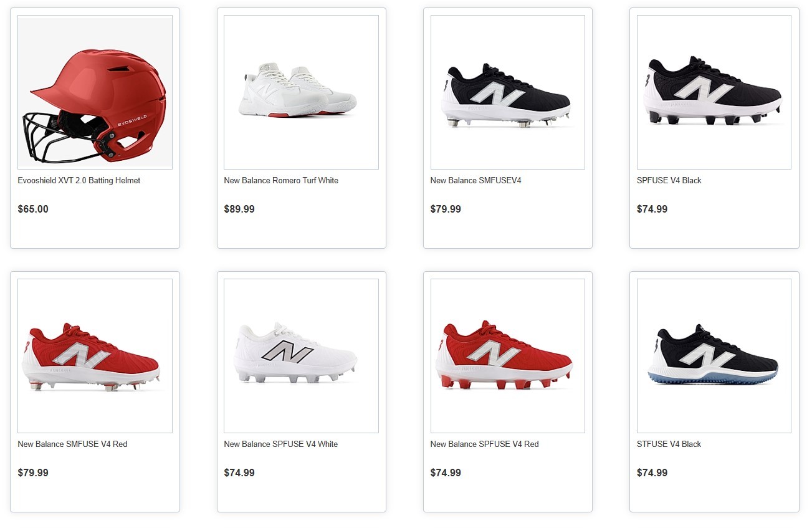Viewport: 812px width, 528px height.
Task: Open the Evoshield XVT 2.0 Batting Helmet link
Action: coord(79,181)
